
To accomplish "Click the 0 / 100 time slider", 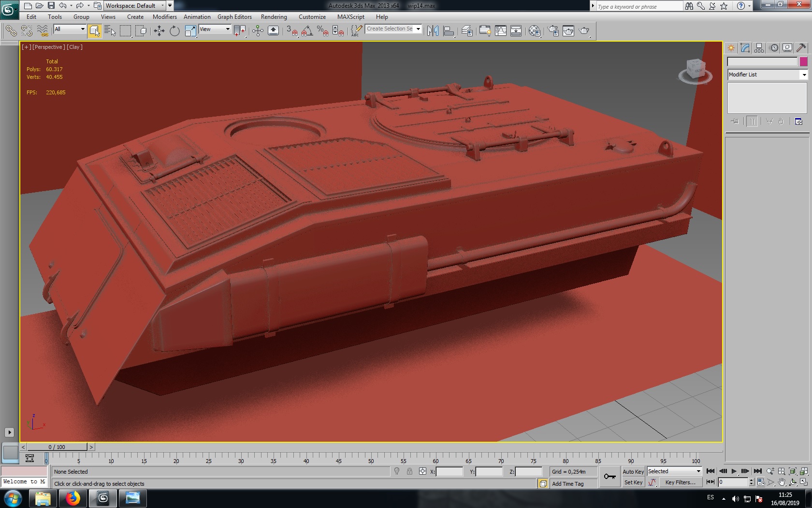I will (57, 447).
